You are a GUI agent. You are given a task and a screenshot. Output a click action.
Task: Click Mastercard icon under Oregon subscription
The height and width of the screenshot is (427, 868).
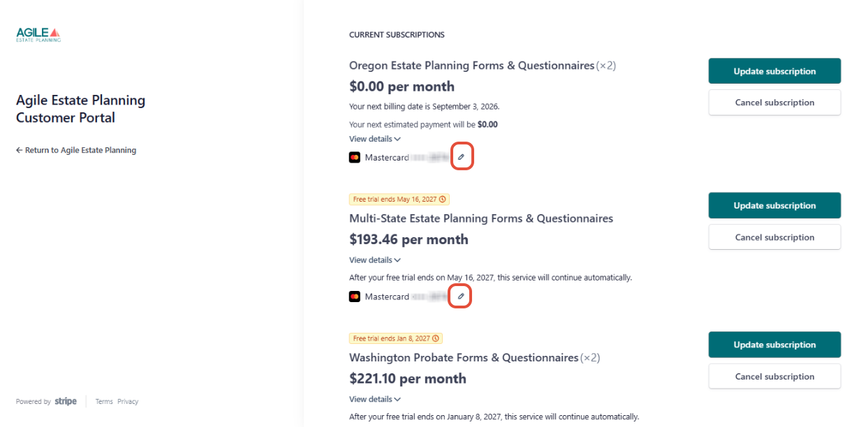[x=355, y=158]
